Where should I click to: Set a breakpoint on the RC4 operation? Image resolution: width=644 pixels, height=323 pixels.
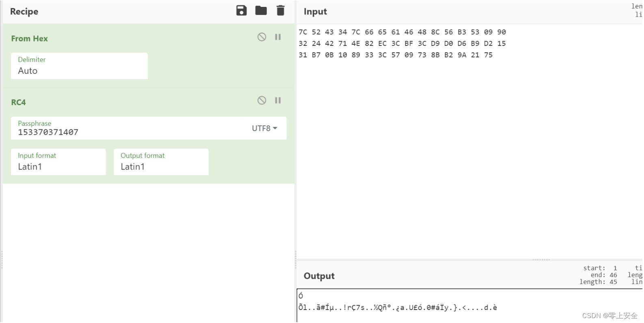pyautogui.click(x=278, y=100)
